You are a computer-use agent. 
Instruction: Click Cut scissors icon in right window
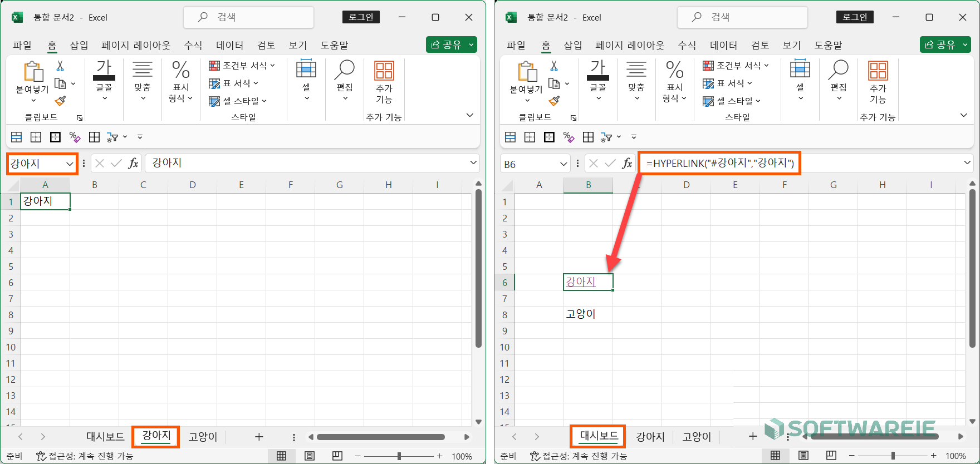554,66
